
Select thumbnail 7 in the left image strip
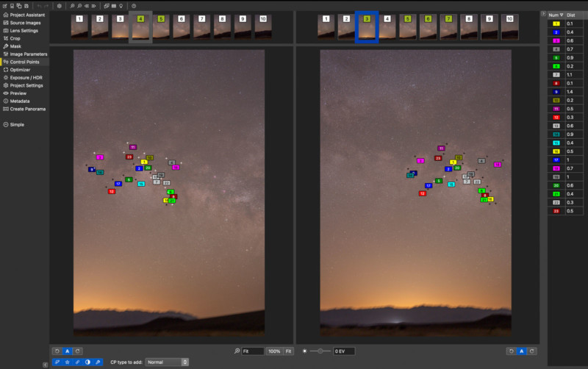point(201,26)
